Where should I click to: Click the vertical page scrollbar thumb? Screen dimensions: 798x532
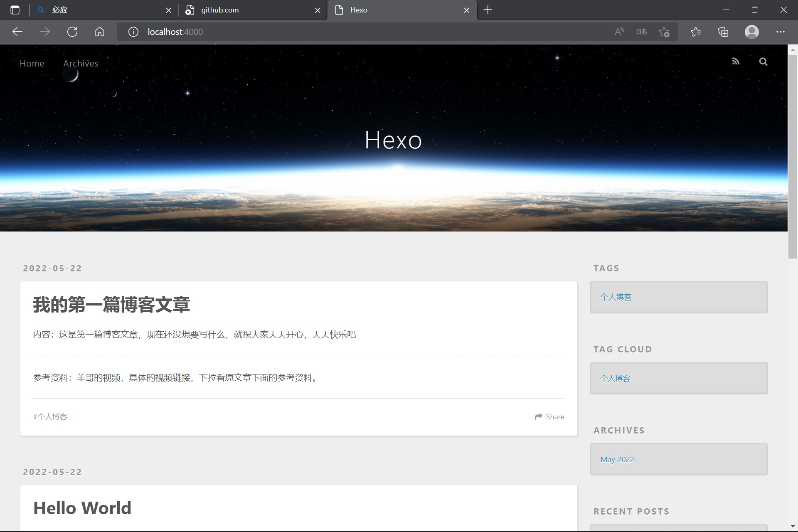793,156
